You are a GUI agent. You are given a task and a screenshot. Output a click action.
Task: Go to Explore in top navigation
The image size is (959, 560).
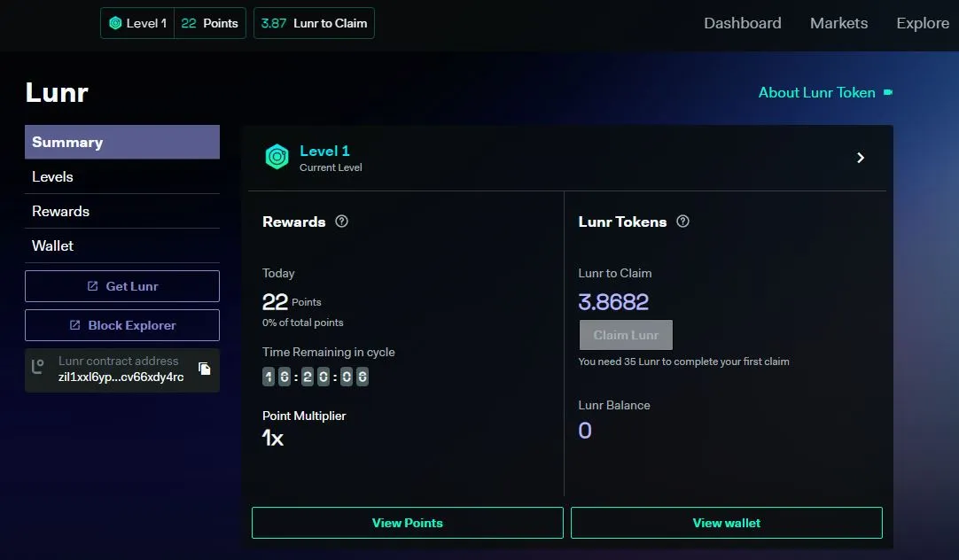[923, 23]
